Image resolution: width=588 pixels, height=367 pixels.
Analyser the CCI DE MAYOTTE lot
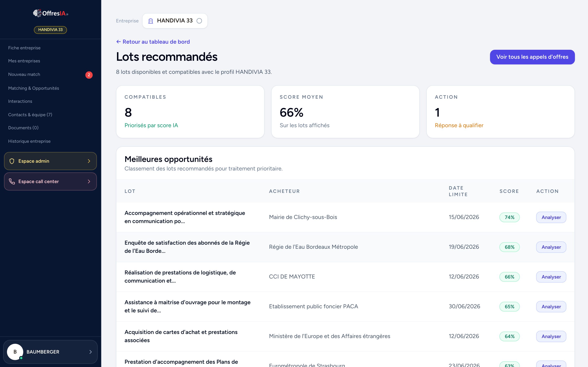[551, 277]
